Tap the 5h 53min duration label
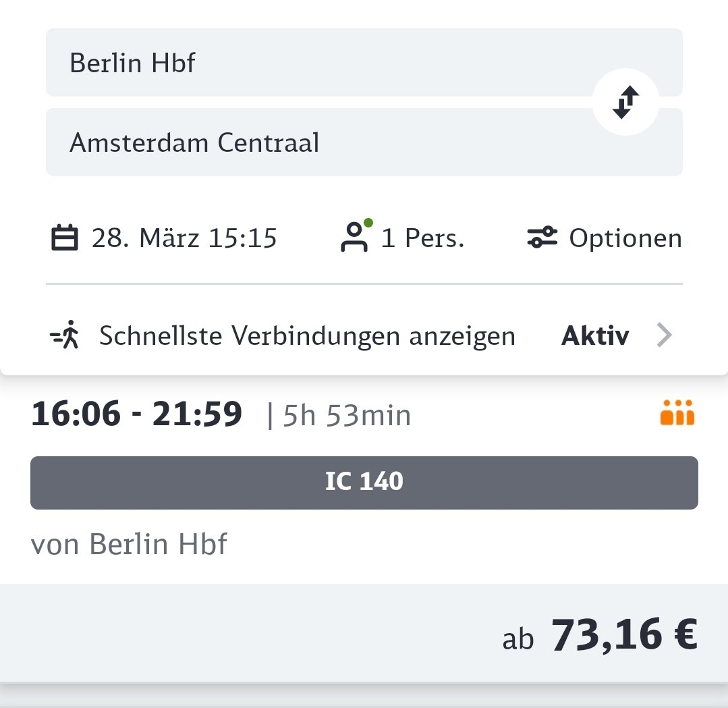 346,416
